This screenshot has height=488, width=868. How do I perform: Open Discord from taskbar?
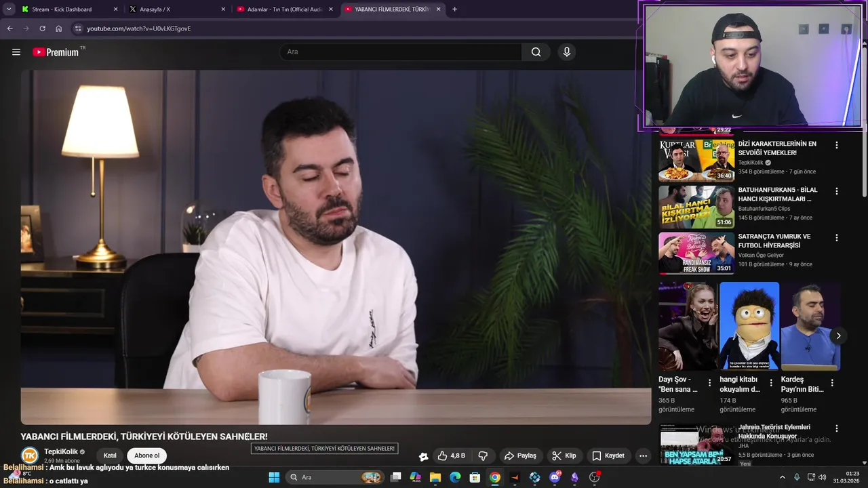[x=555, y=477]
